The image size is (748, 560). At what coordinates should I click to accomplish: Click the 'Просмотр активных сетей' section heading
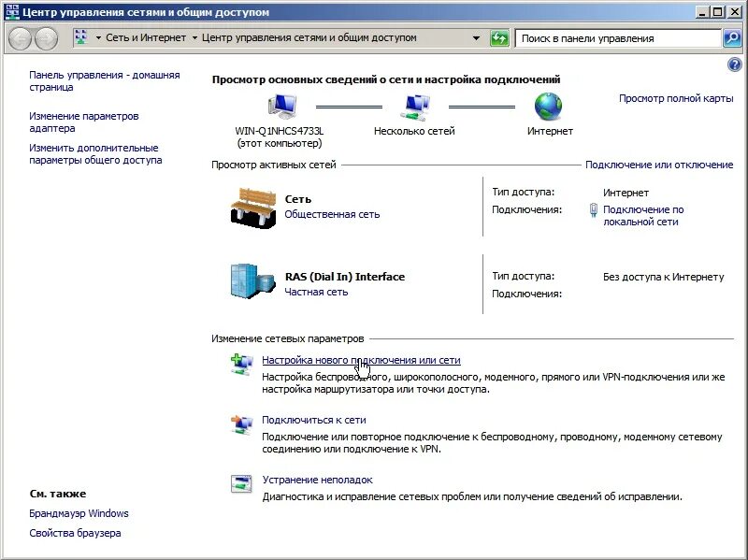274,165
